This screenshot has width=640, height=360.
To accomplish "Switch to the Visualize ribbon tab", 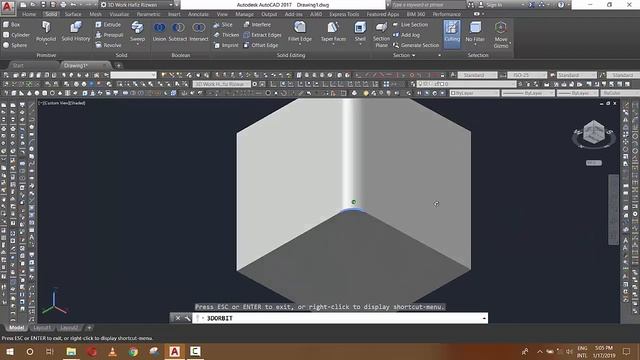I will [x=119, y=14].
